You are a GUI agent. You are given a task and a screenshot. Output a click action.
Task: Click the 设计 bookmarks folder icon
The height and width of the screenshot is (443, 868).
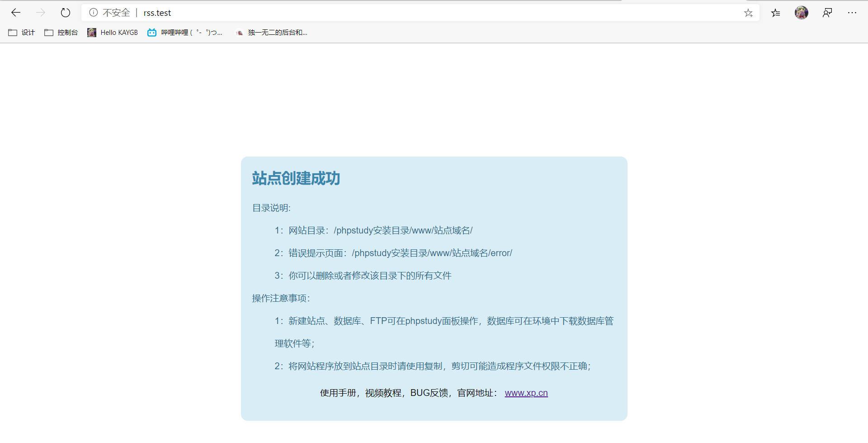[12, 32]
